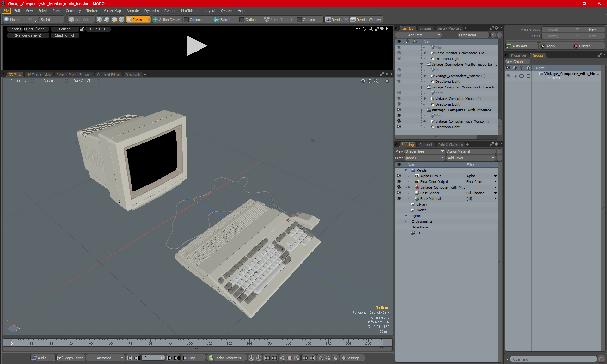Image resolution: width=607 pixels, height=364 pixels.
Task: Step back one frame
Action: click(x=137, y=358)
